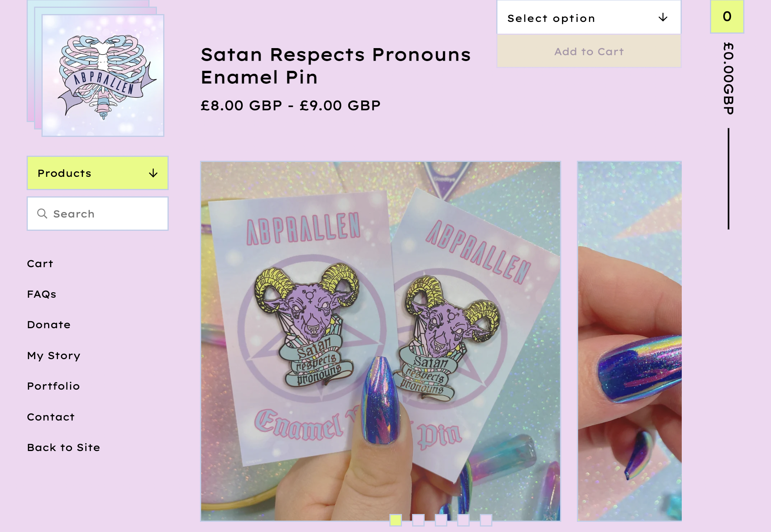Open the Cart page link
The height and width of the screenshot is (532, 771).
tap(40, 264)
